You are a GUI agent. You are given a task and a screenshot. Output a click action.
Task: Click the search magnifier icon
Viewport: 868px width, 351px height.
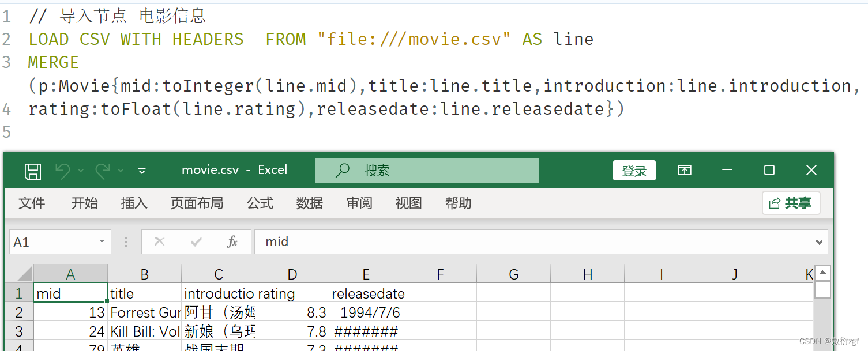pos(343,170)
